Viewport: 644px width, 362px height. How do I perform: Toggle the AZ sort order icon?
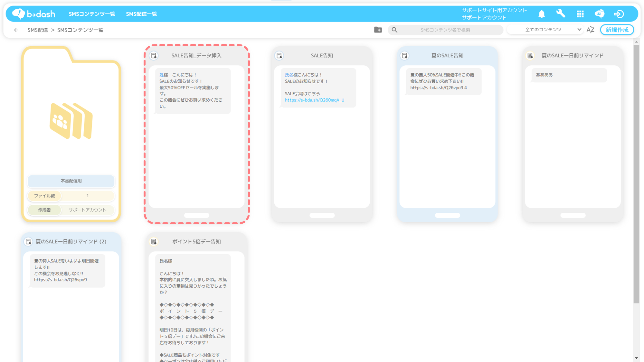(x=590, y=30)
